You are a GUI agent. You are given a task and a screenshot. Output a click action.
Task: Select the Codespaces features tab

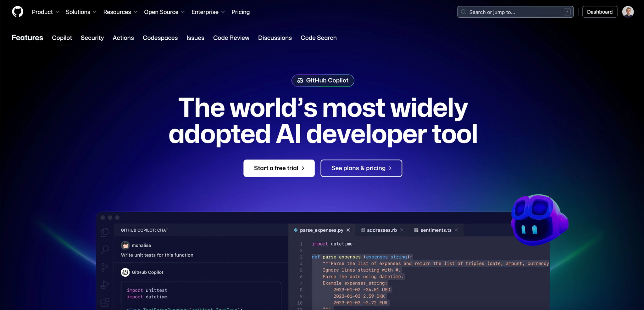pos(160,38)
